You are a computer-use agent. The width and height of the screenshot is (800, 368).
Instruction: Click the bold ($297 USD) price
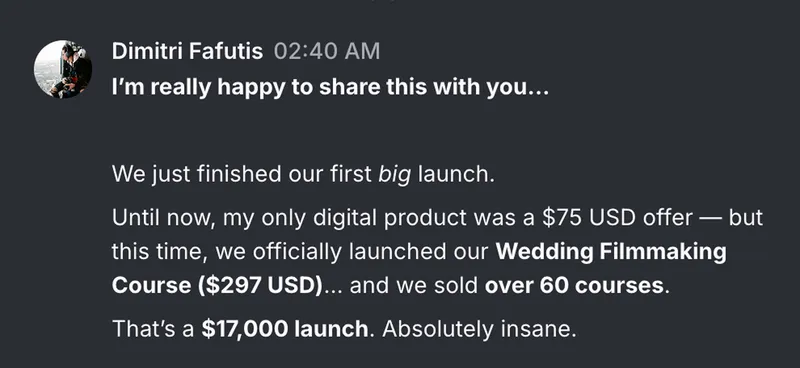pyautogui.click(x=257, y=286)
